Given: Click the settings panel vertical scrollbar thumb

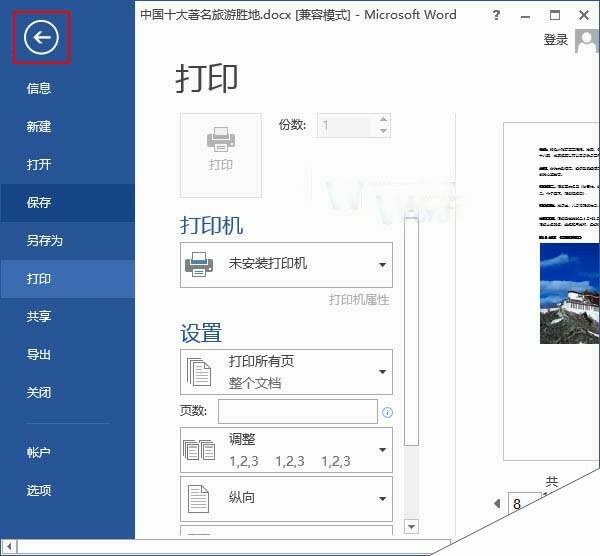Looking at the screenshot, I should pos(411,331).
